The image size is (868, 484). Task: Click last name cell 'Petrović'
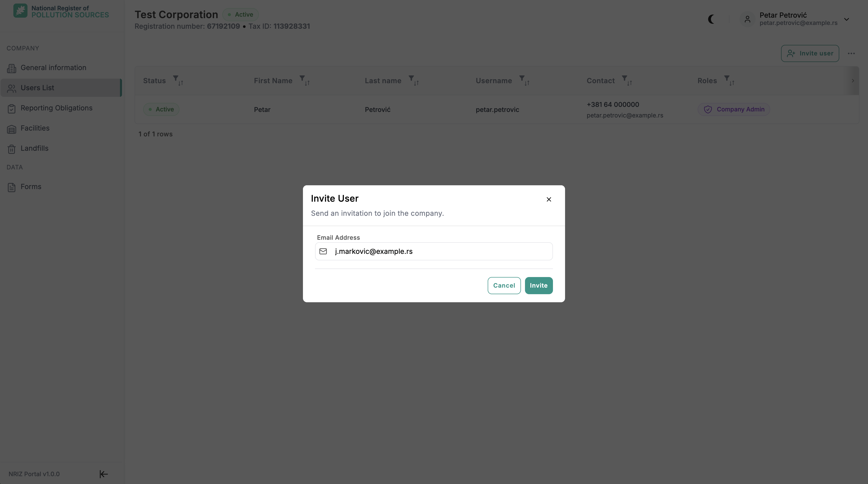click(x=377, y=110)
